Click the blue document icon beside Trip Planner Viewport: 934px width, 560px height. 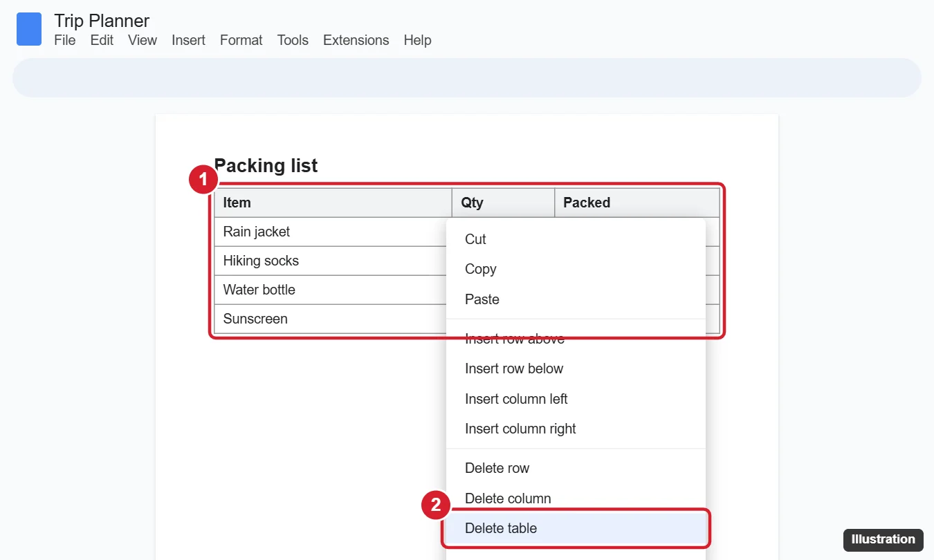click(29, 29)
